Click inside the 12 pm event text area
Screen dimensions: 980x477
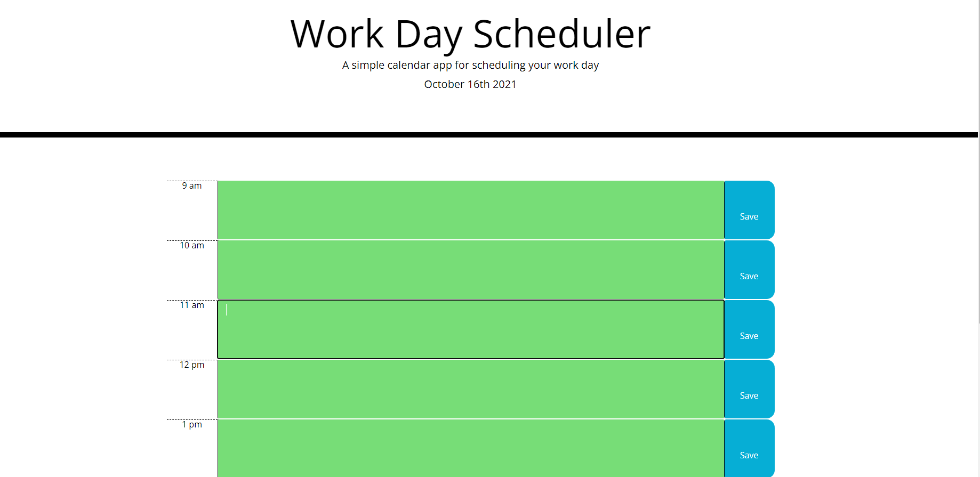(x=469, y=389)
